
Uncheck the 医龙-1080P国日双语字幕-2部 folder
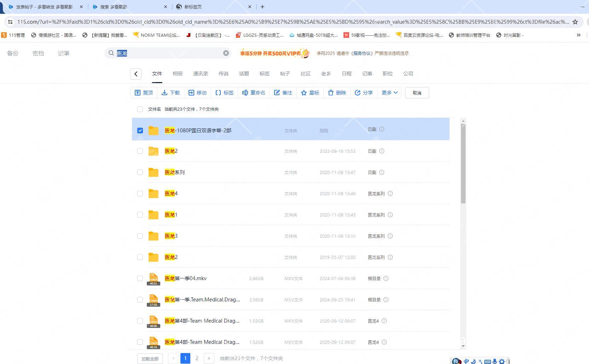[140, 130]
